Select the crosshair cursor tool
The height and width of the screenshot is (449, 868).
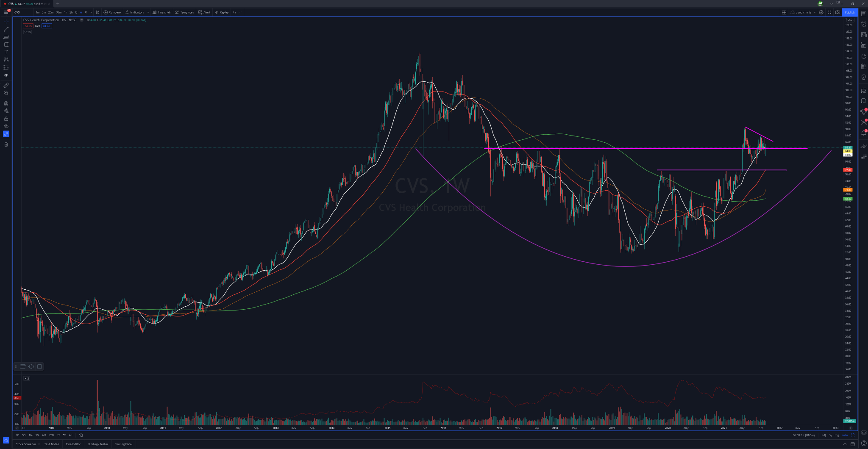point(6,21)
